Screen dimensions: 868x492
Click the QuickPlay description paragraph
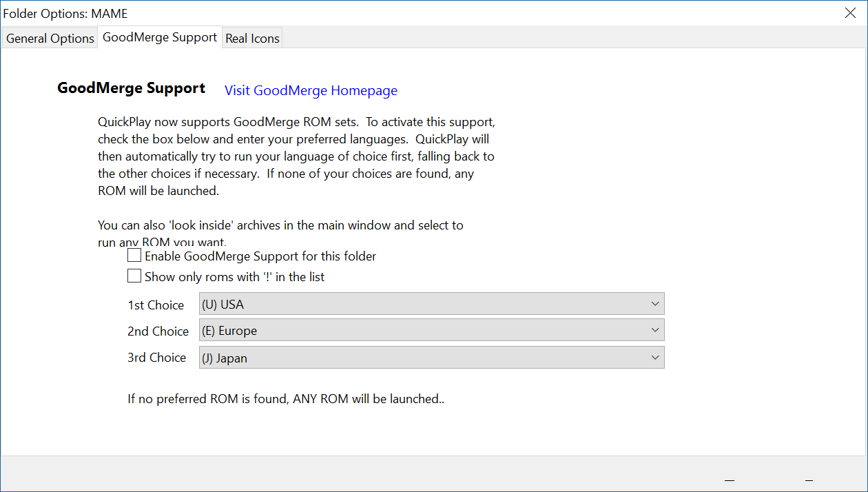(x=296, y=156)
